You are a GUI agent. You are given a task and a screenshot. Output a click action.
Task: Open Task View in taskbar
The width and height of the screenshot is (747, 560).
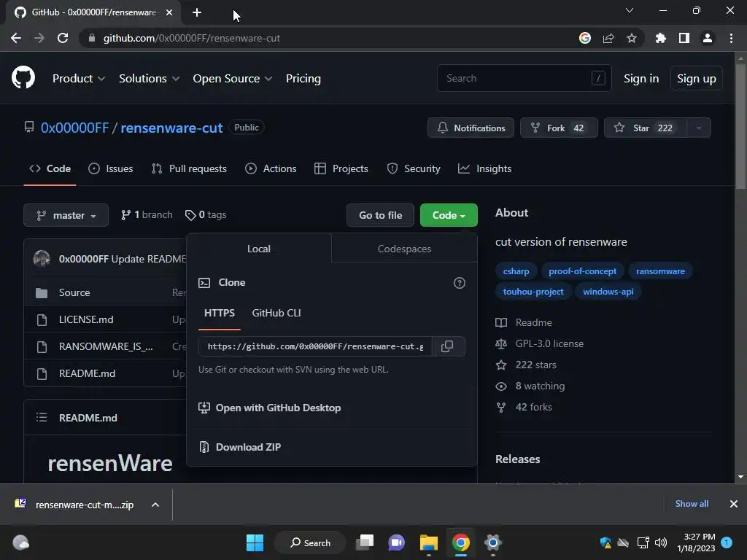(365, 542)
